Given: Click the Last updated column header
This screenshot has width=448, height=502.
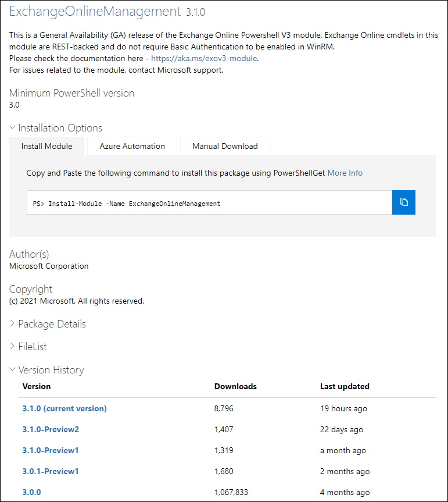Looking at the screenshot, I should click(x=345, y=386).
